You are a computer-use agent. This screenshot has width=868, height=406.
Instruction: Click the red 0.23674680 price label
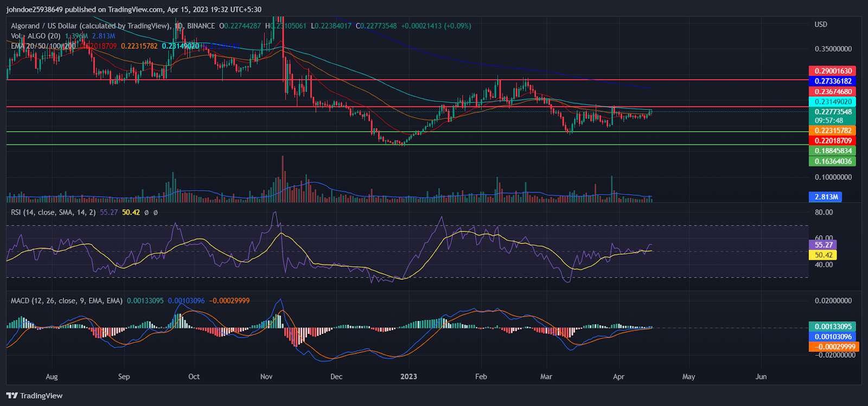pos(833,92)
